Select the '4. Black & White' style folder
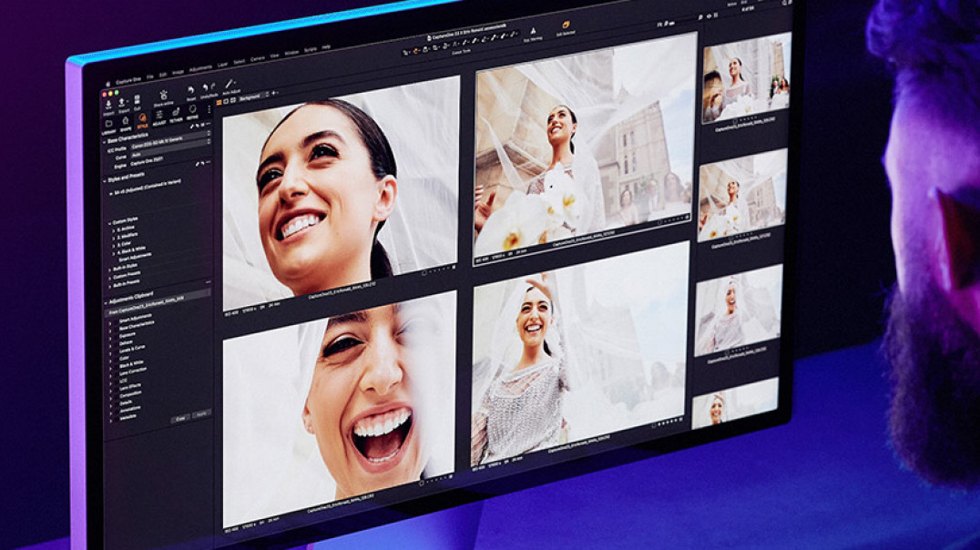This screenshot has width=980, height=550. click(x=131, y=250)
